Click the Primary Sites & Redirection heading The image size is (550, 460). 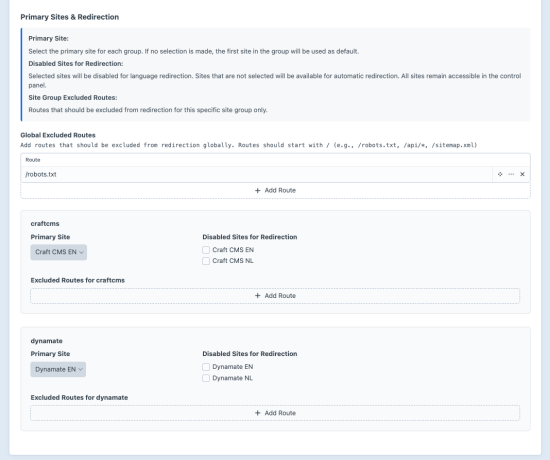click(x=69, y=17)
